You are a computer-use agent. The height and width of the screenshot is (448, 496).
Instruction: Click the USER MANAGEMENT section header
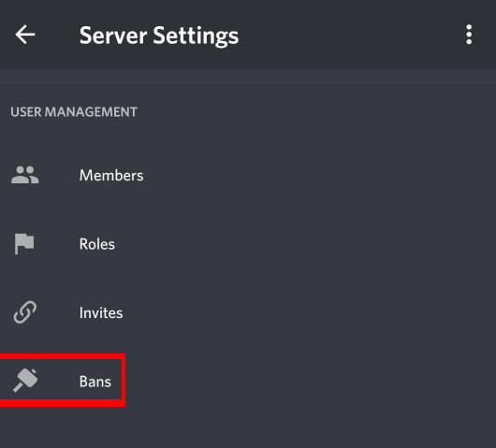(x=74, y=112)
